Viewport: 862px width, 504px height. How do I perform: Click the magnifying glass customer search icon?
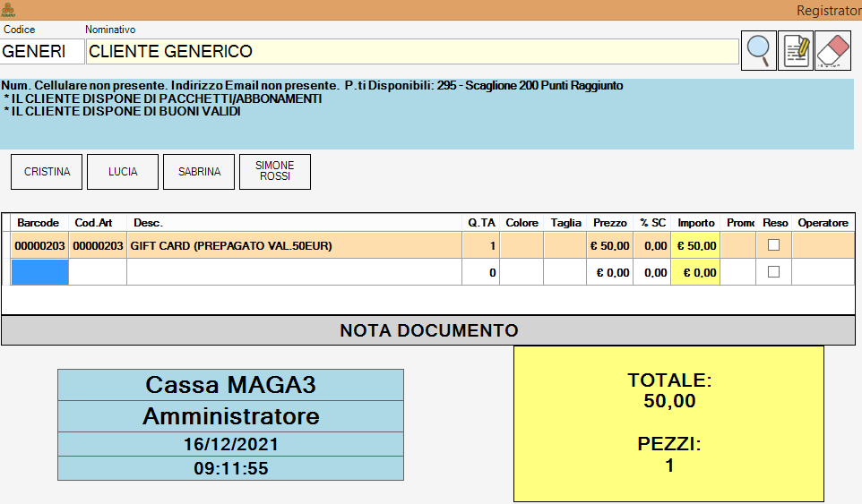click(x=759, y=50)
